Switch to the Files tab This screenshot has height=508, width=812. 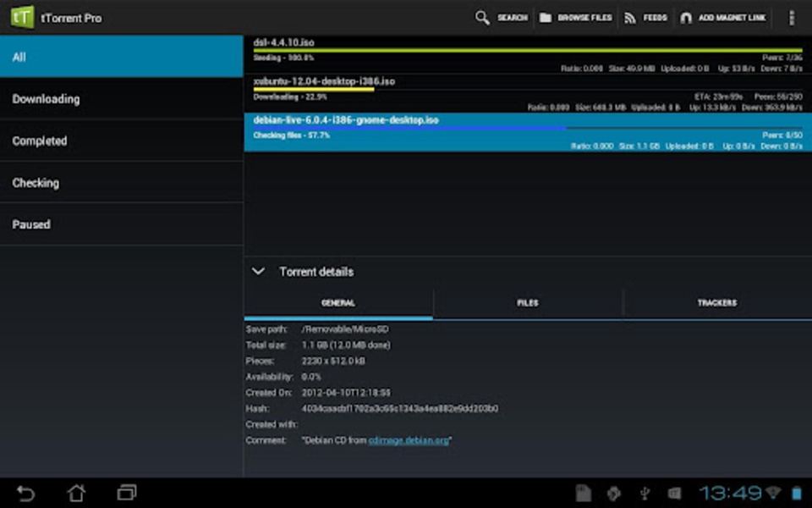(x=528, y=303)
